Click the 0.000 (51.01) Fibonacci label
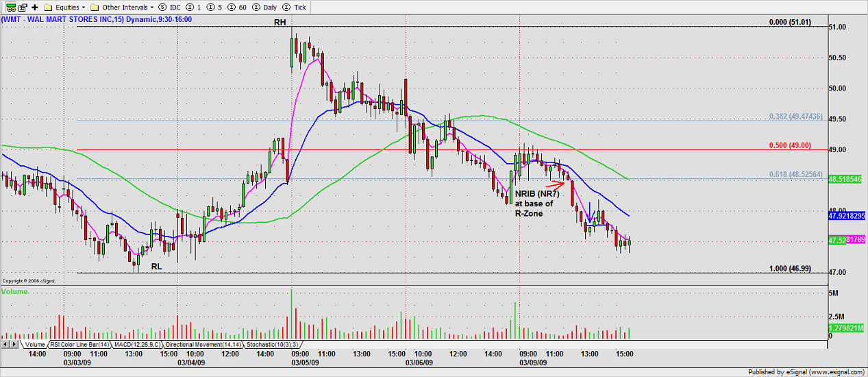The image size is (868, 377). click(789, 22)
